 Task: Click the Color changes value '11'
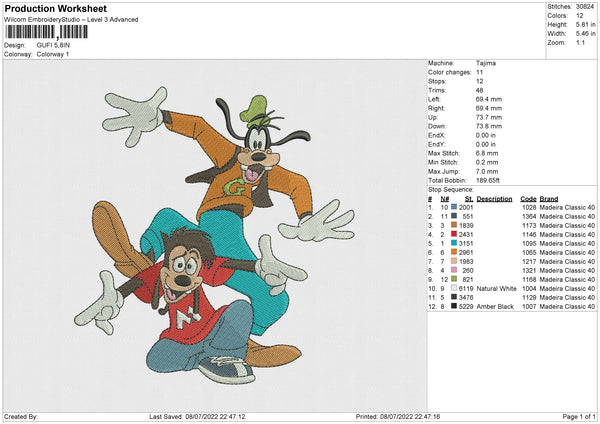[x=479, y=72]
